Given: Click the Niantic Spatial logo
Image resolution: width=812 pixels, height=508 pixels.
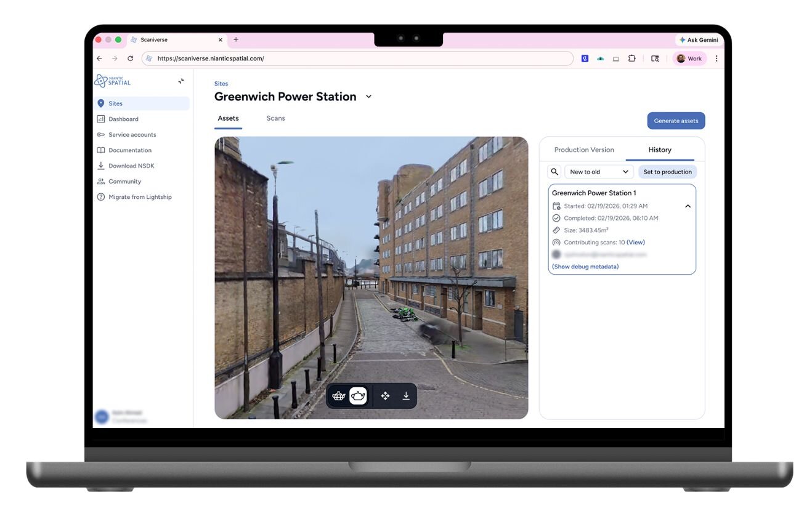Looking at the screenshot, I should tap(113, 81).
